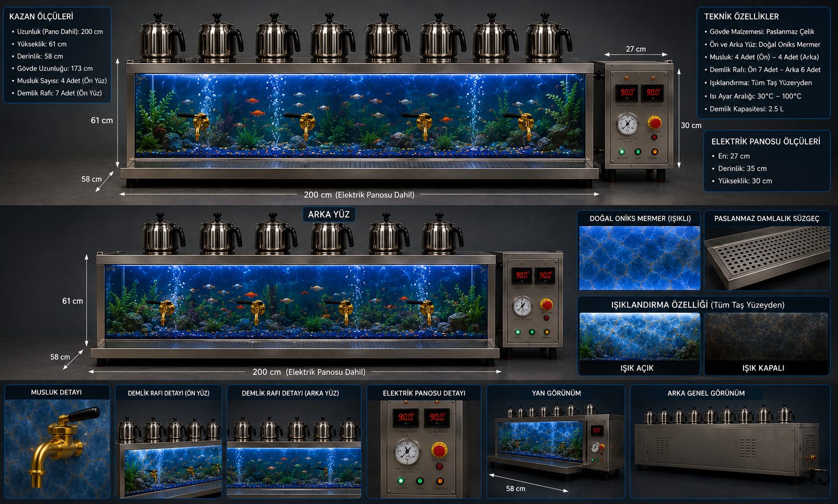Click the '30 cm' height dimension label
This screenshot has height=504, width=838.
[691, 125]
